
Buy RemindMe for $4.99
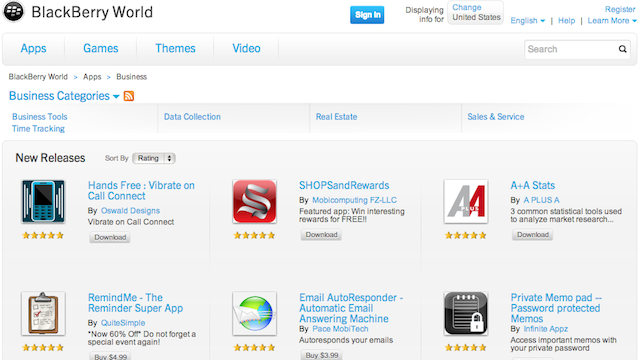pos(110,356)
